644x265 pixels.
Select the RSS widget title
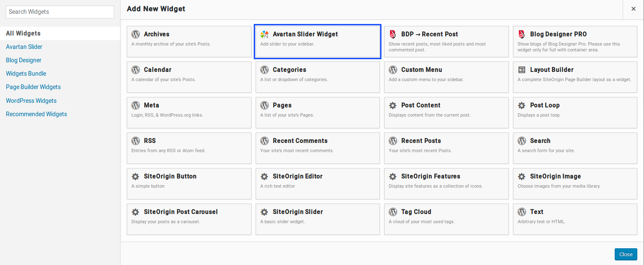click(150, 141)
